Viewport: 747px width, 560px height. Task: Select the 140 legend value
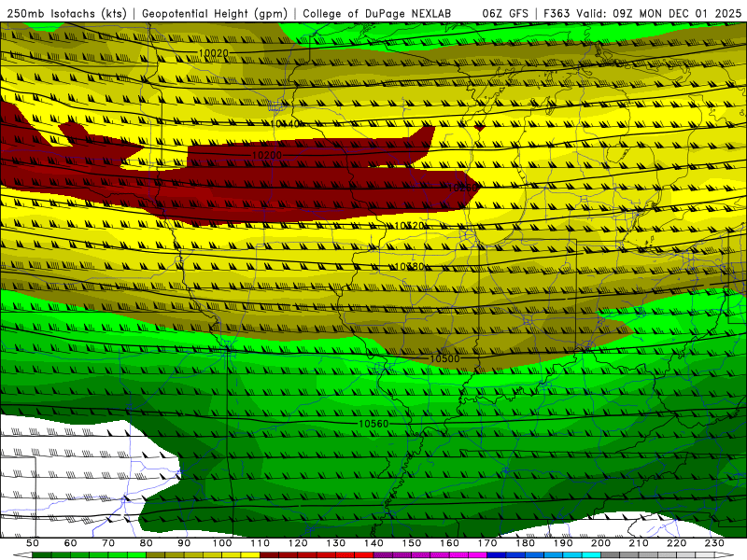coord(373,543)
